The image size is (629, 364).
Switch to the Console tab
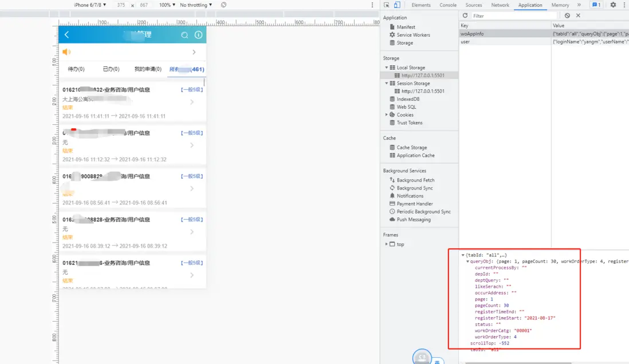point(447,5)
